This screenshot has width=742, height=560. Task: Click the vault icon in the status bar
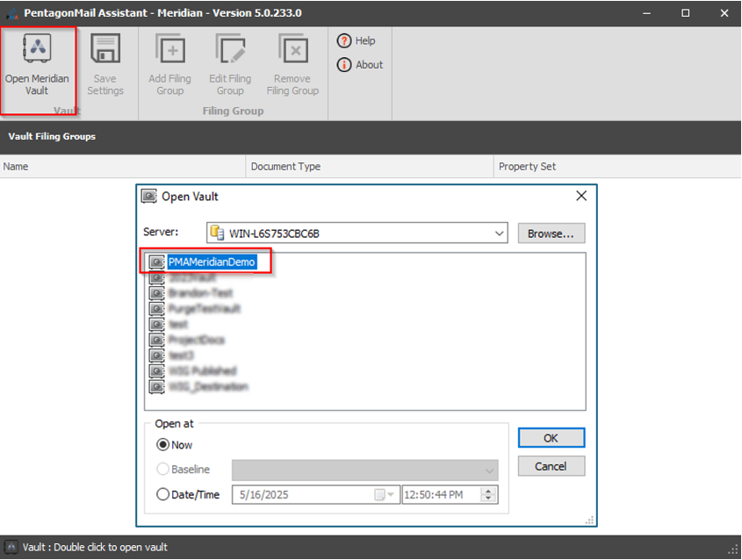pos(11,547)
